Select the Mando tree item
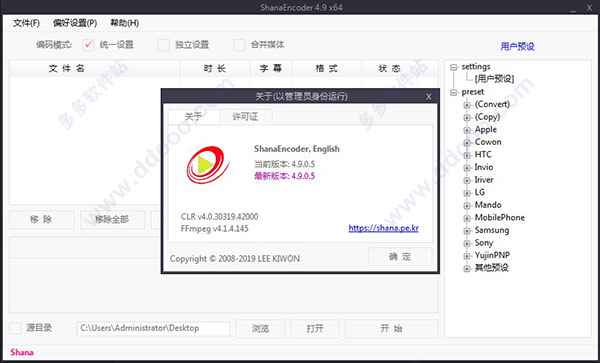Screen dimensions: 600x363 pos(488,205)
